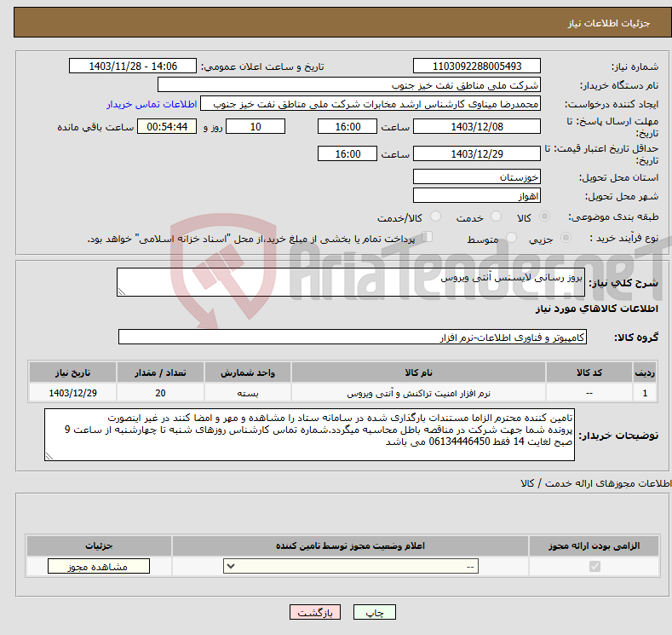The width and height of the screenshot is (672, 635).
Task: Click the response deadline time 16:00 field
Action: click(x=347, y=126)
